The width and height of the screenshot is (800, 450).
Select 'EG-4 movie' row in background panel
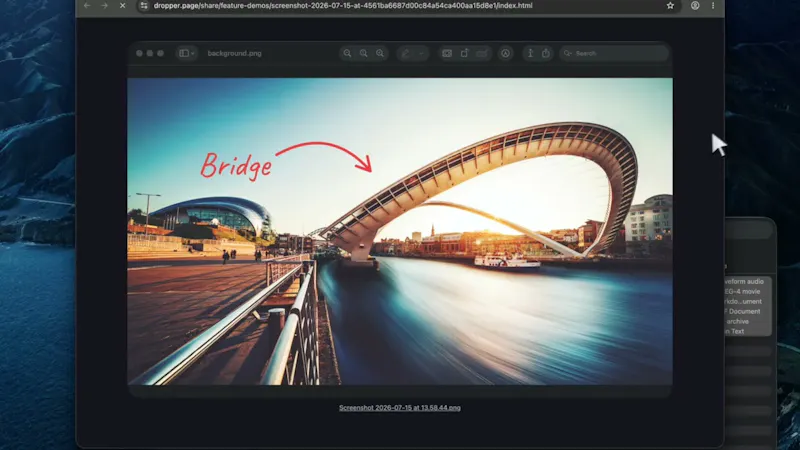point(748,291)
